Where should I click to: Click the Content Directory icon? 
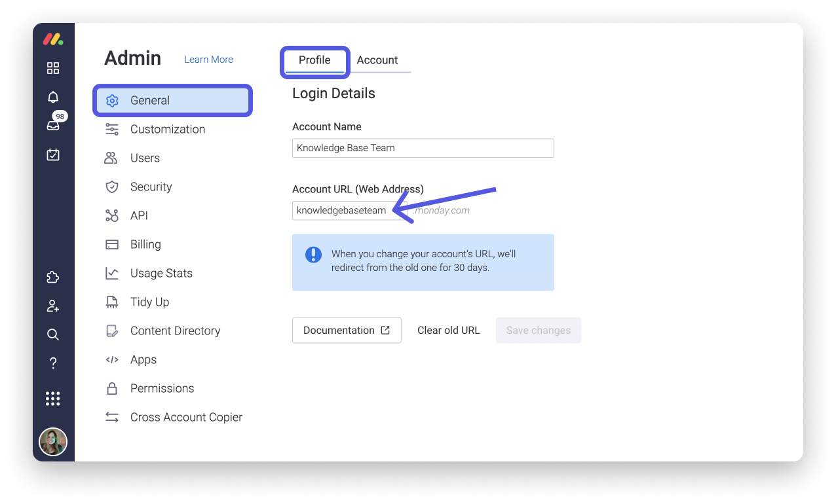[112, 331]
